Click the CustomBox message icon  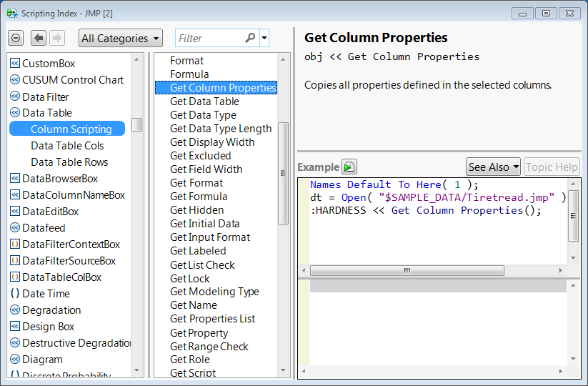[15, 64]
